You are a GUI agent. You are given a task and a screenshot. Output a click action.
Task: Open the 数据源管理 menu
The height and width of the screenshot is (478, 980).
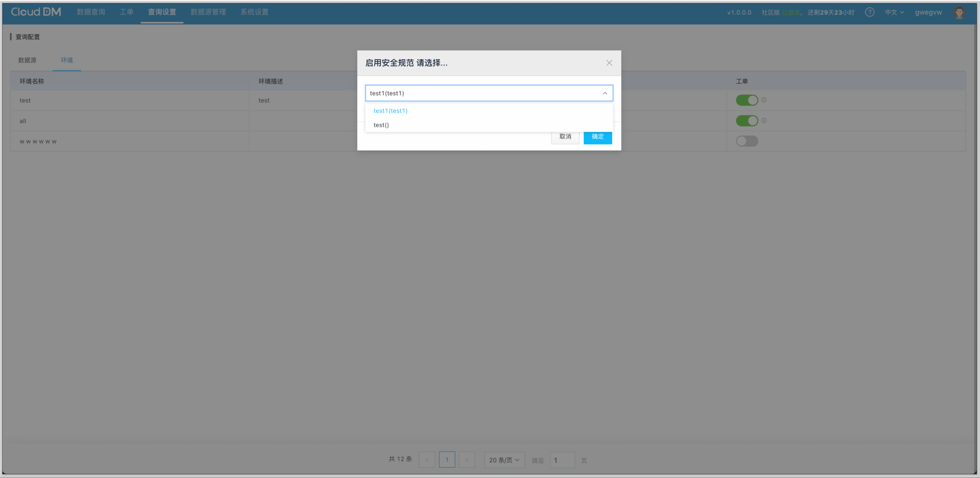208,12
